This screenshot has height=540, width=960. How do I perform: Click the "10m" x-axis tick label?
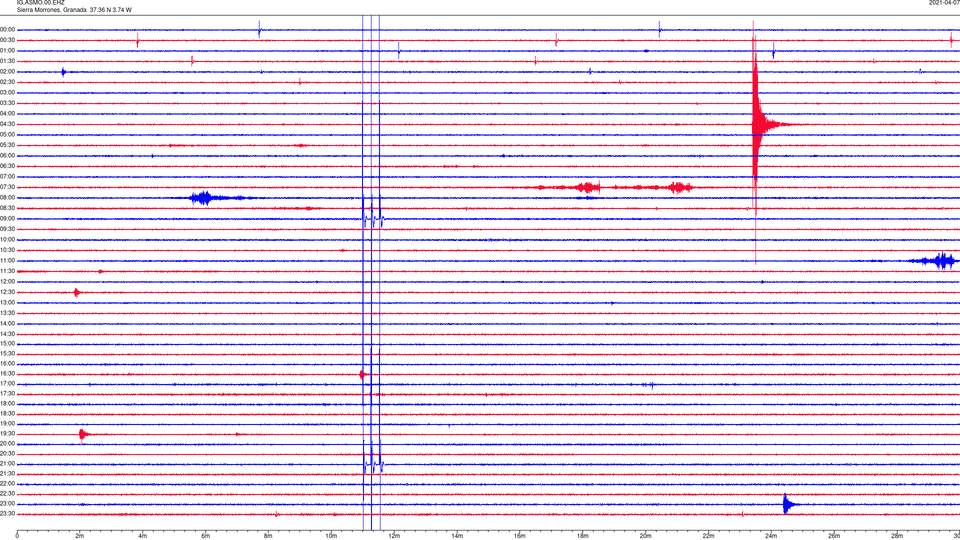coord(331,536)
